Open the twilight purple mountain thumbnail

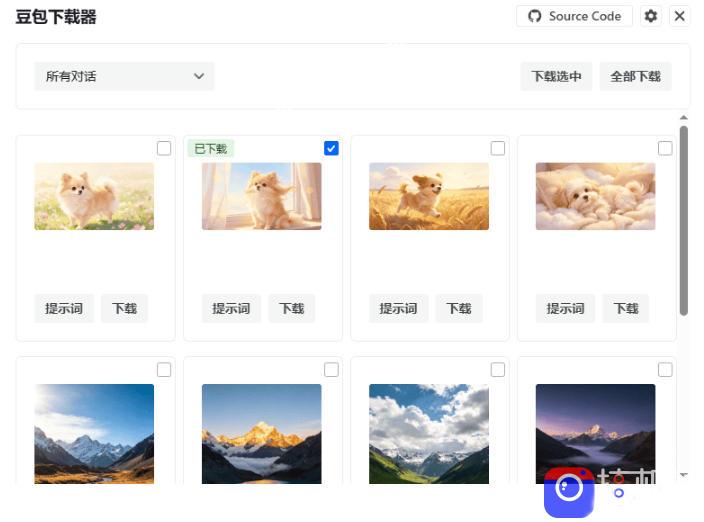pyautogui.click(x=595, y=434)
